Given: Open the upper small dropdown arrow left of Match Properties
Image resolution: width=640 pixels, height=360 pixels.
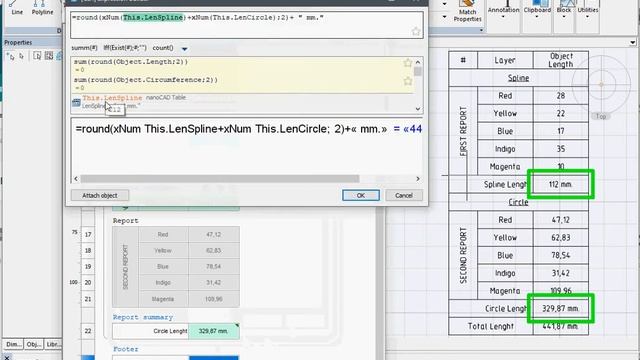Looking at the screenshot, I should [444, 4].
